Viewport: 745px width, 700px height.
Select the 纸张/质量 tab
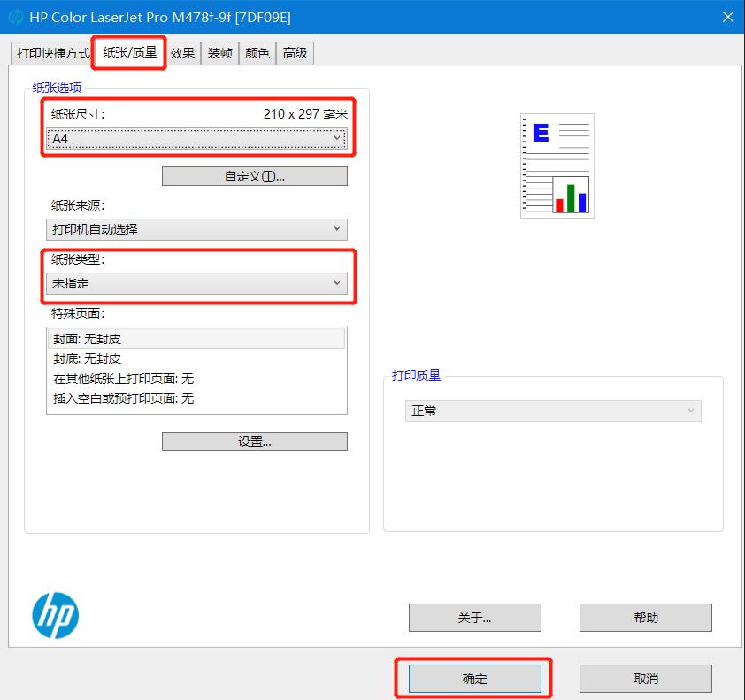129,52
